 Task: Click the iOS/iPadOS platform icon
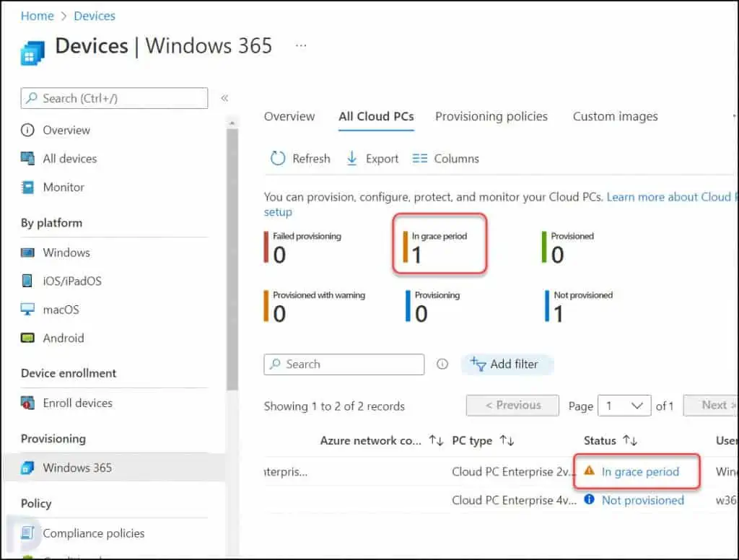tap(27, 281)
